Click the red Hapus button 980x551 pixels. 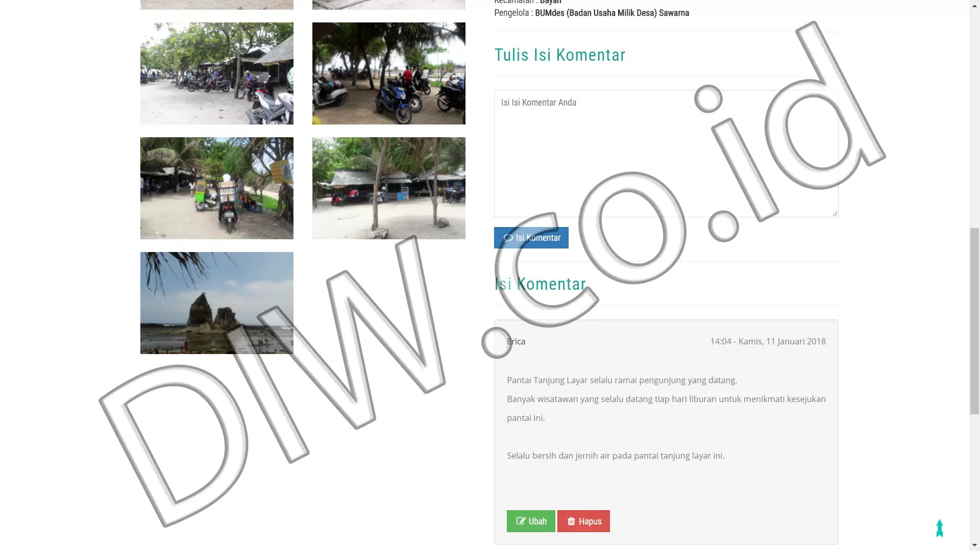[x=583, y=521]
